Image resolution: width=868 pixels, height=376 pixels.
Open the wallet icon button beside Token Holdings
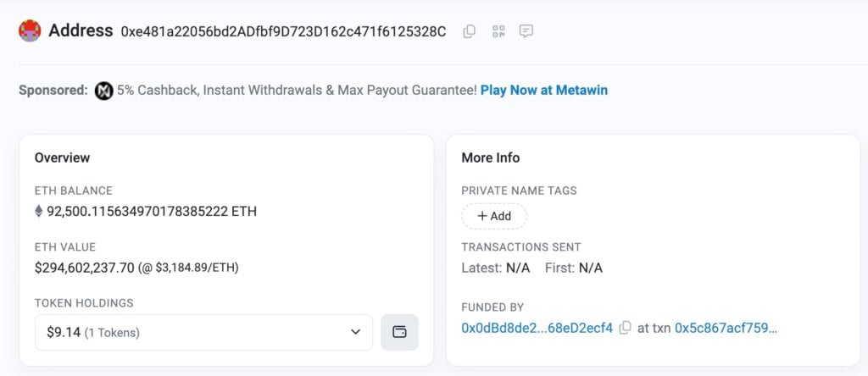tap(399, 332)
